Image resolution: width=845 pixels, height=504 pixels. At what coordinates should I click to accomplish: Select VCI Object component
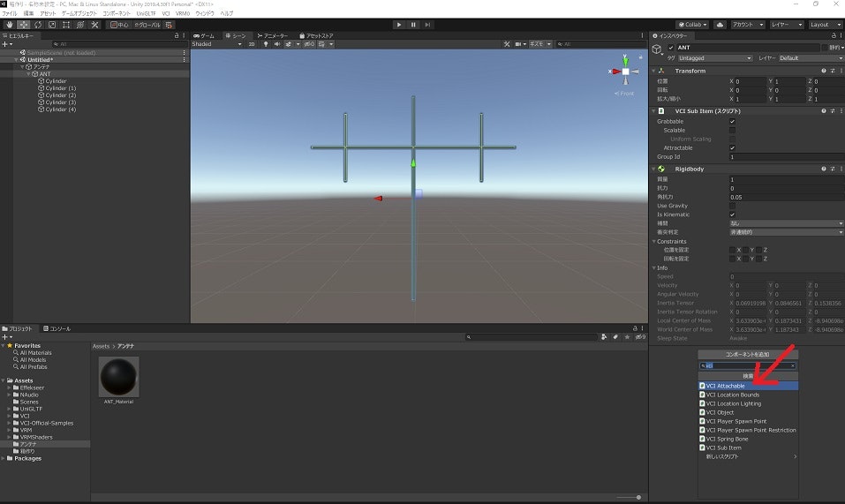[748, 412]
